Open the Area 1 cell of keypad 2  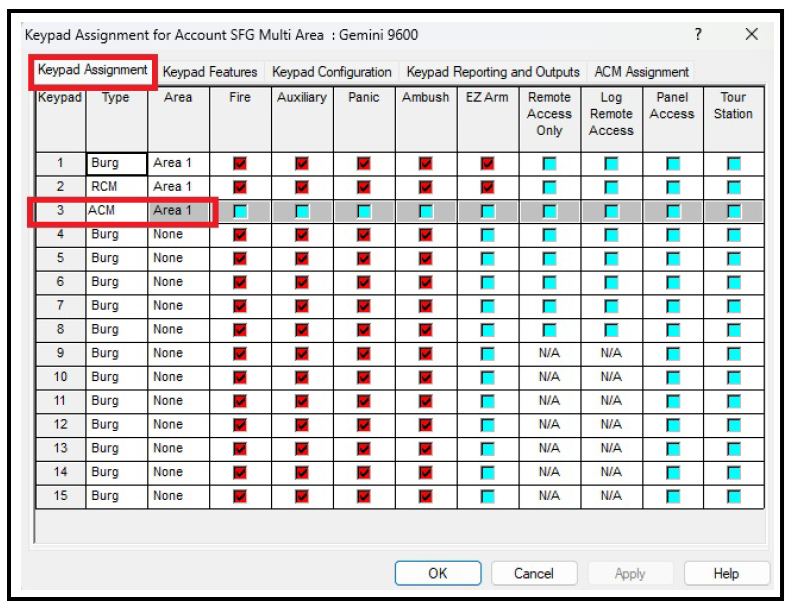point(179,187)
